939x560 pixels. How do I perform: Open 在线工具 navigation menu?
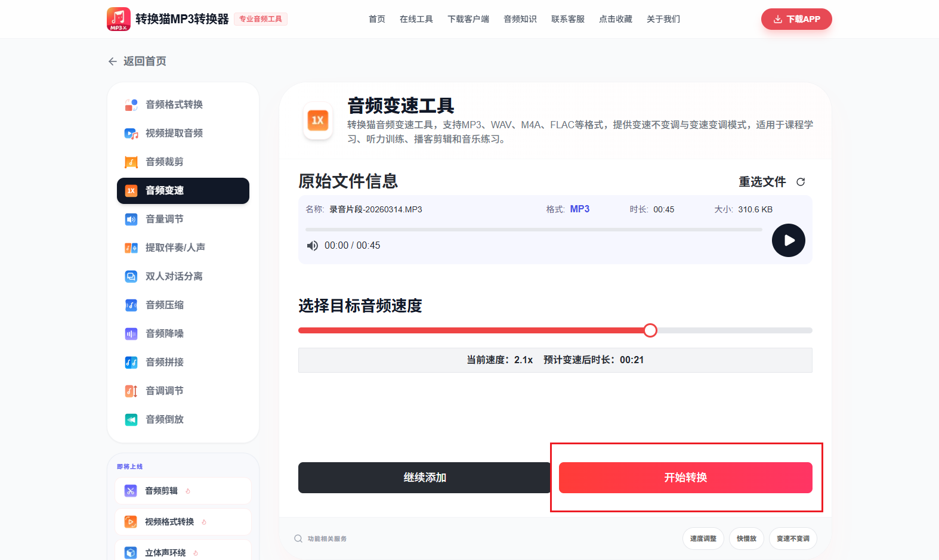(416, 19)
